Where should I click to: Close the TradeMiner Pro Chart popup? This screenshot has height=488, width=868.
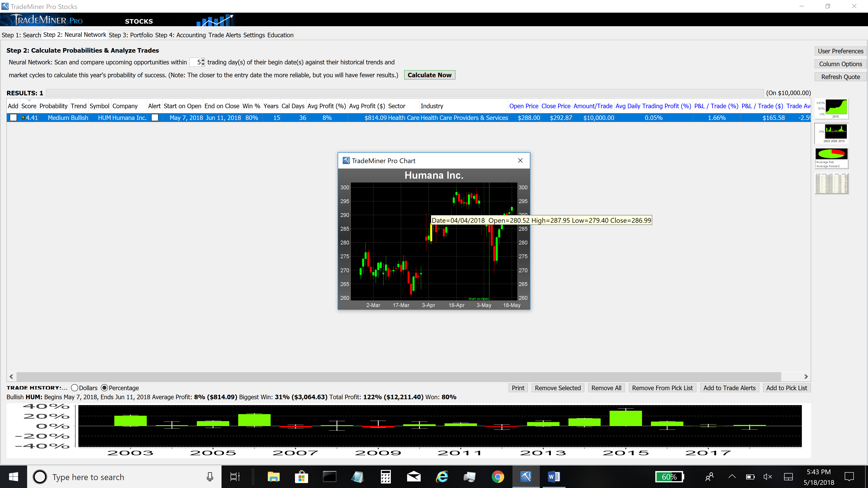520,161
